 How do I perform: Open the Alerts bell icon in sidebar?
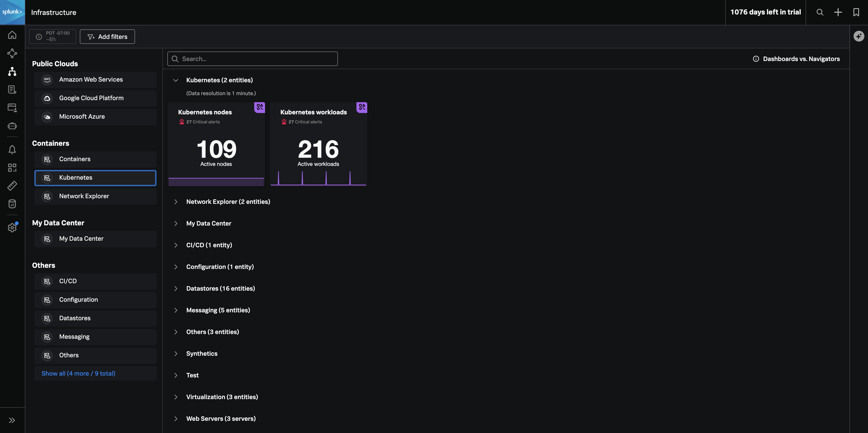click(12, 150)
